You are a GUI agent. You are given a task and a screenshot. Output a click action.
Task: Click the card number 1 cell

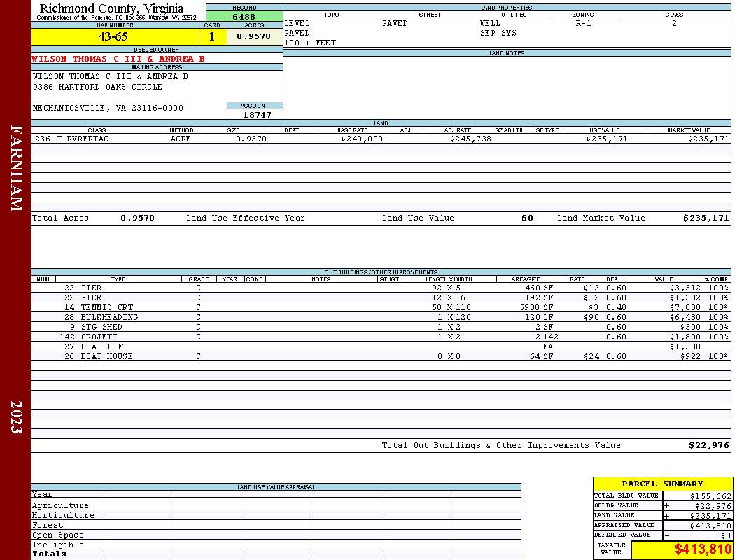pos(212,36)
